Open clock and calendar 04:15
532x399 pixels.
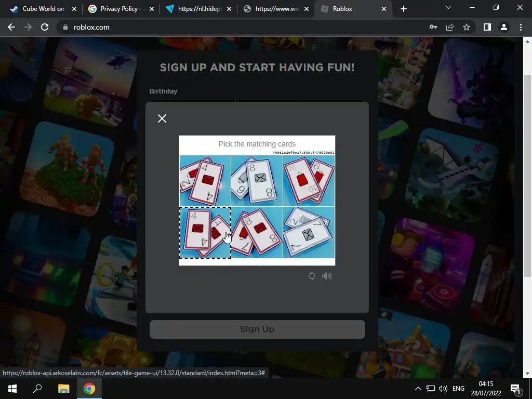[486, 389]
